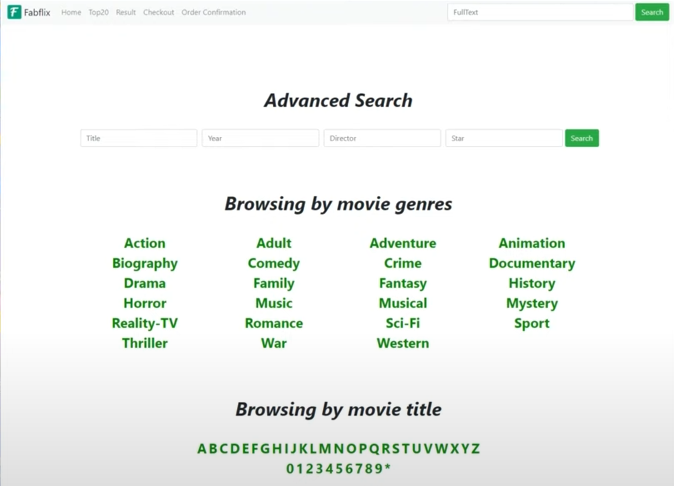Browse titles starting with 5
674x486 pixels.
(x=340, y=468)
